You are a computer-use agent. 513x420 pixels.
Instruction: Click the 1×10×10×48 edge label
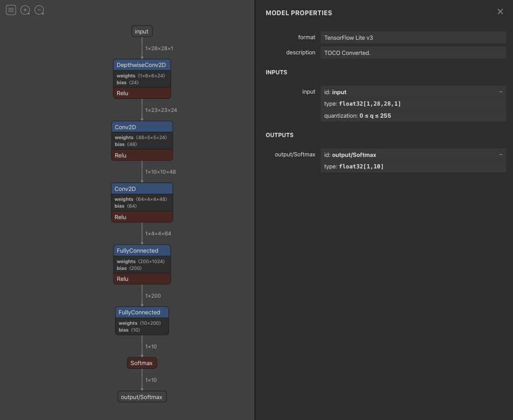pyautogui.click(x=161, y=172)
